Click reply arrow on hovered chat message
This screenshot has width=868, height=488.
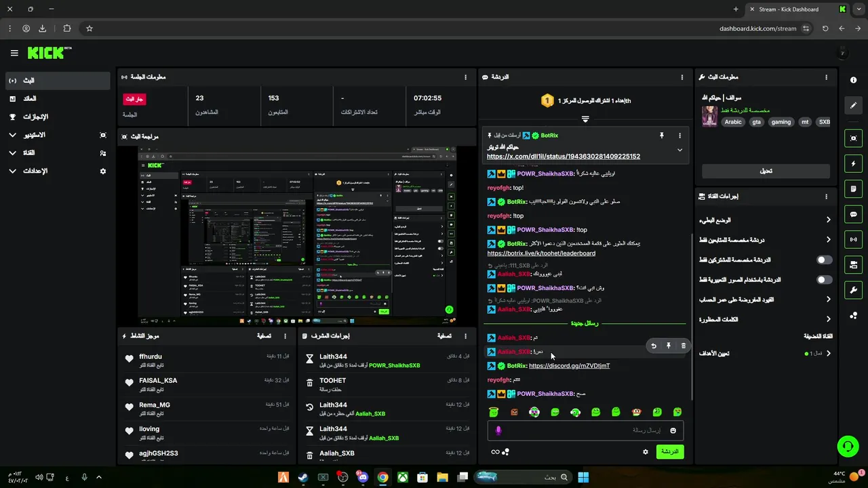654,346
